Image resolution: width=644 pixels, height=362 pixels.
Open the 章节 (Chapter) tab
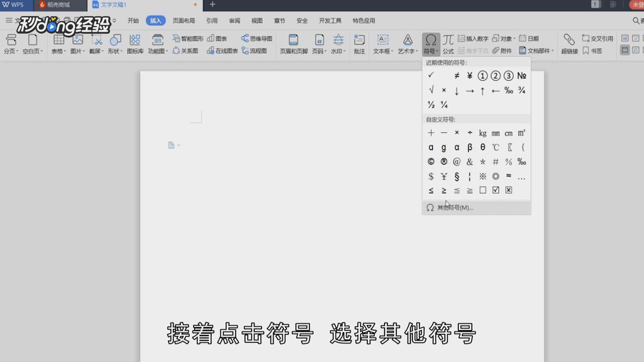(280, 21)
